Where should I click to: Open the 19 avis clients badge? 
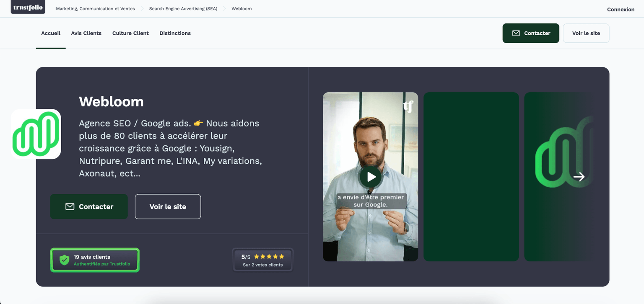coord(95,260)
